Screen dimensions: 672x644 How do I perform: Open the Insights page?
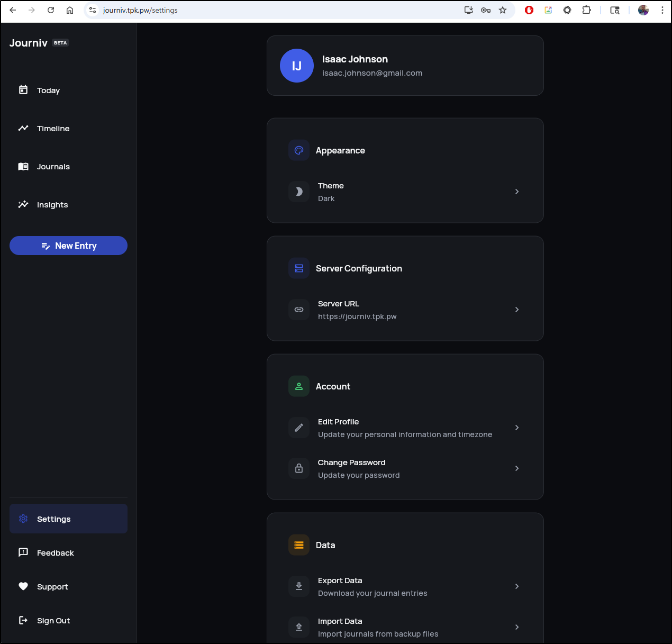coord(52,205)
